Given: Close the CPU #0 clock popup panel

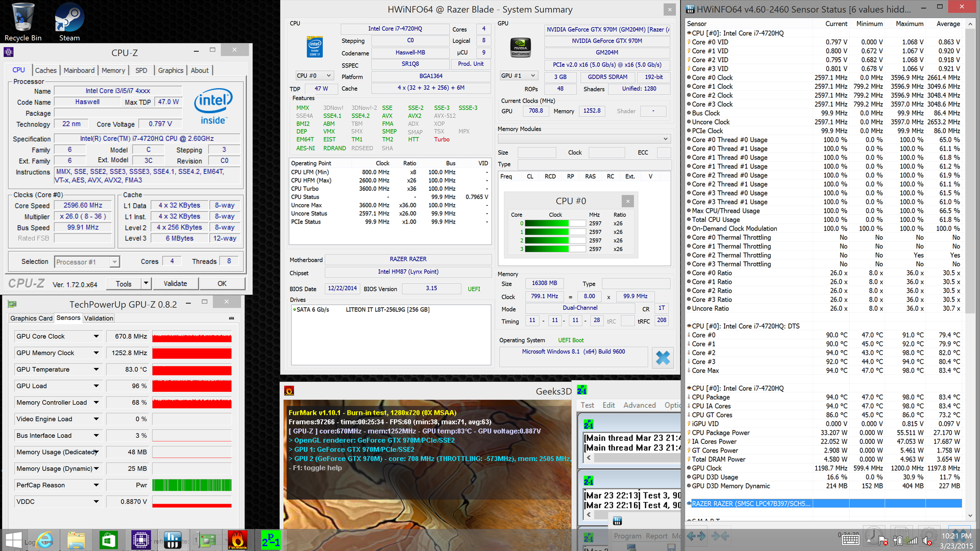Looking at the screenshot, I should [x=628, y=201].
